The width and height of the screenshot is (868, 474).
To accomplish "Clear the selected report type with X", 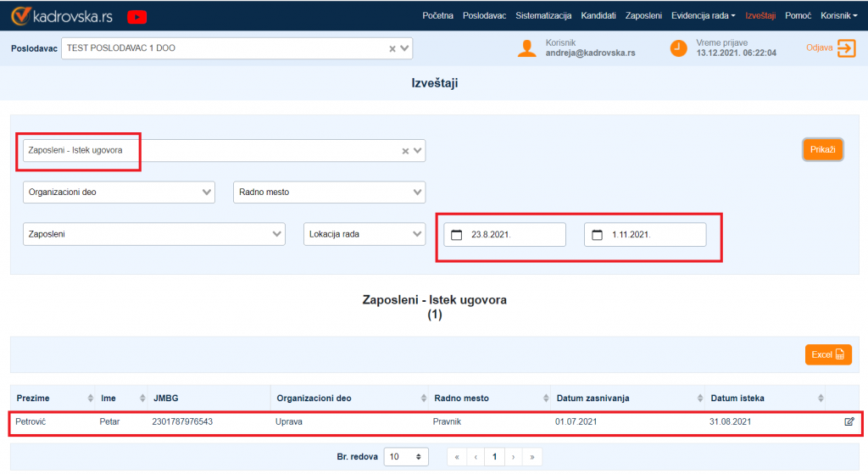I will click(405, 151).
